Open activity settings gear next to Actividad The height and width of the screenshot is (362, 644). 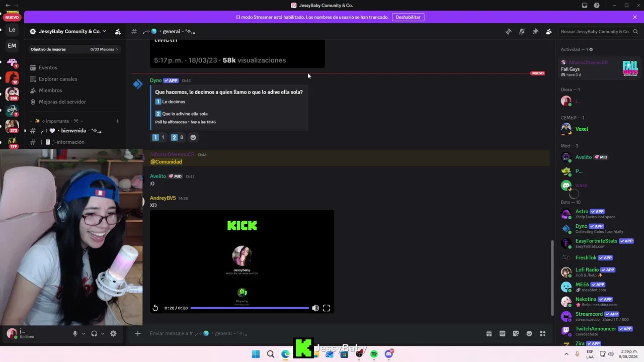pyautogui.click(x=591, y=49)
